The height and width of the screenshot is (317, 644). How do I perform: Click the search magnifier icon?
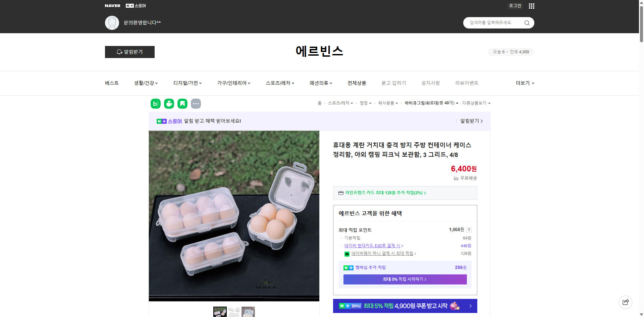coord(527,22)
